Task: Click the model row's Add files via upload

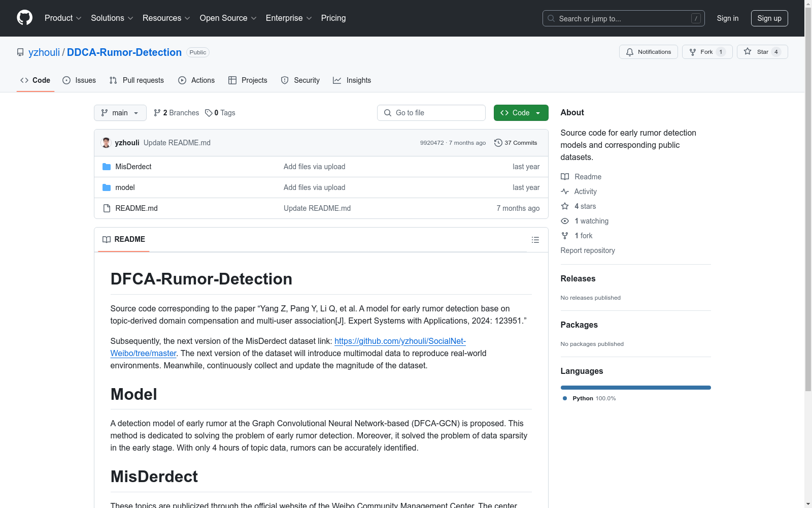Action: [x=315, y=187]
